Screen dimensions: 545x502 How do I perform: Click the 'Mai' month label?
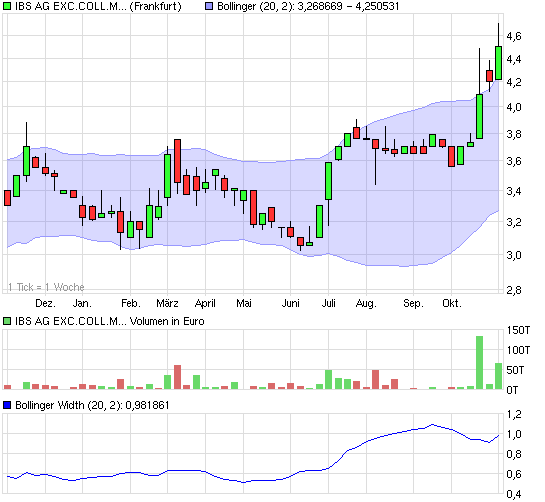244,303
